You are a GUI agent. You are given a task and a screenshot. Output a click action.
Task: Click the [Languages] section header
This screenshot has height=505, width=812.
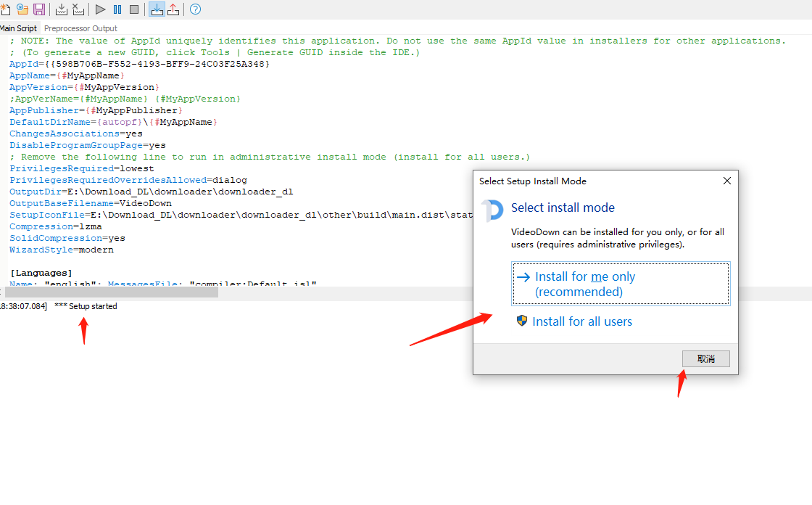tap(41, 273)
